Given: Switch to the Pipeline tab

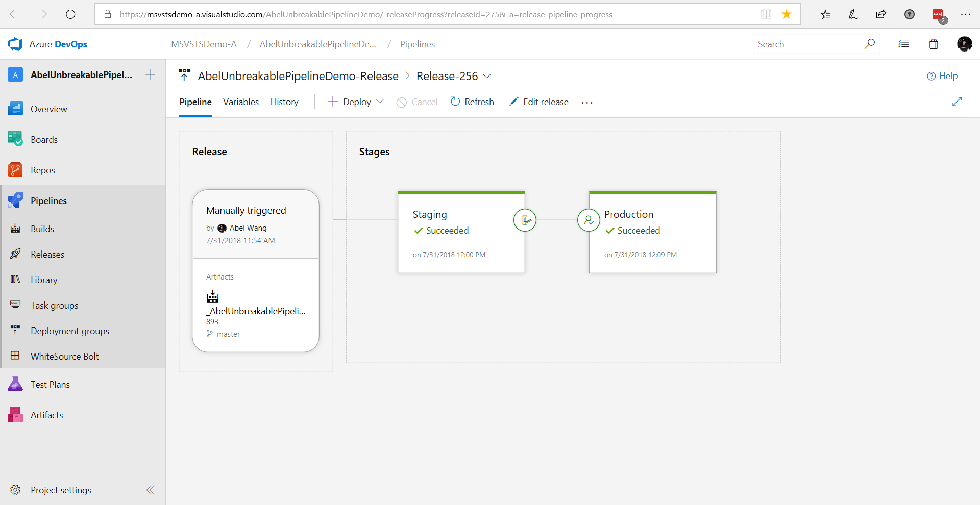Looking at the screenshot, I should [195, 102].
